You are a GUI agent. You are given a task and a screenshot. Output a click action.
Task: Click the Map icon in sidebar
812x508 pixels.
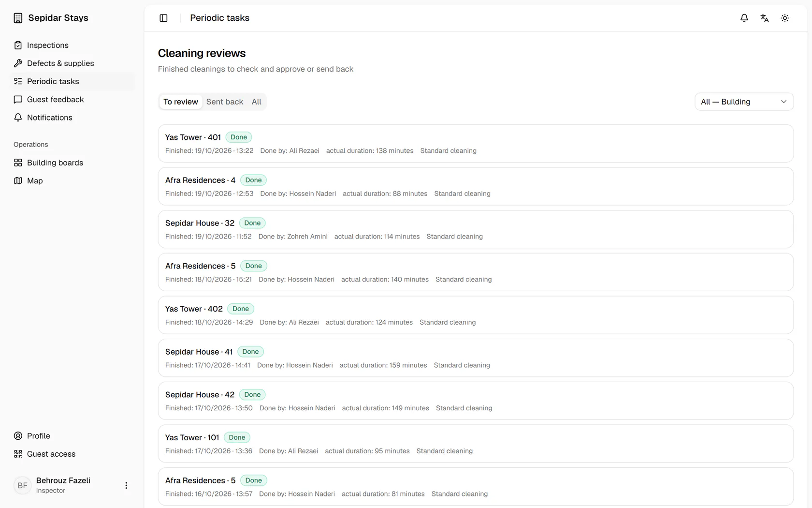tap(18, 181)
